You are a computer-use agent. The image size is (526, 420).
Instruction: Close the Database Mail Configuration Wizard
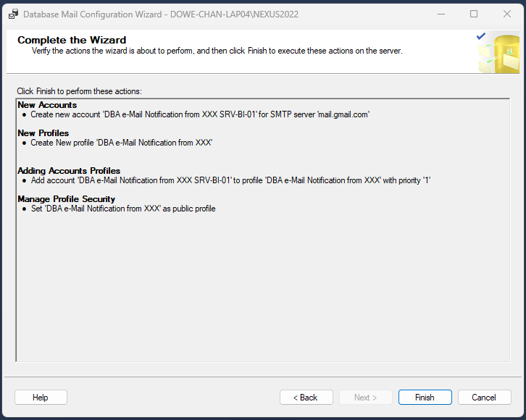coord(507,14)
